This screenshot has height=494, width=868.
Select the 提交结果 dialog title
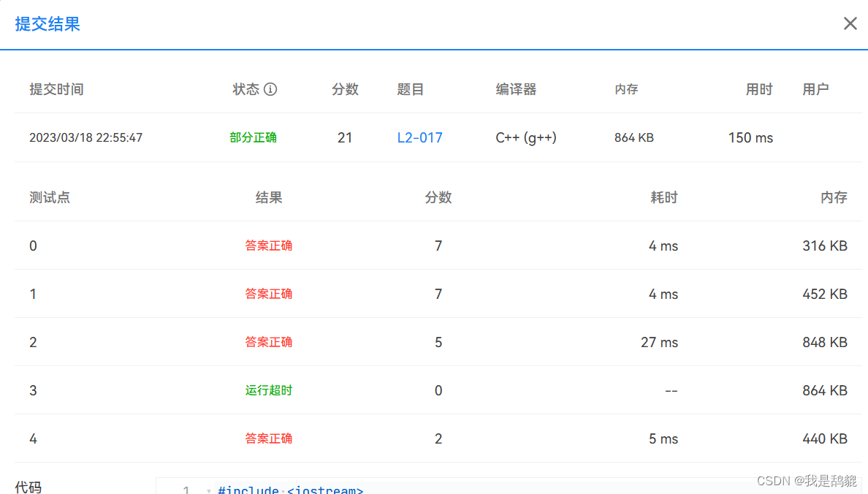tap(47, 23)
